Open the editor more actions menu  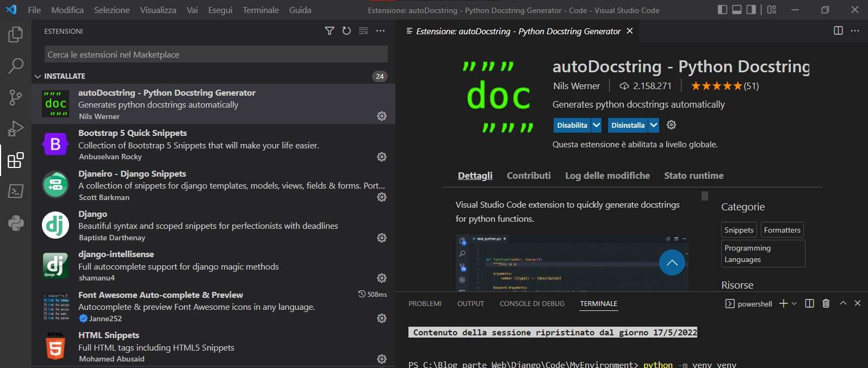click(855, 30)
